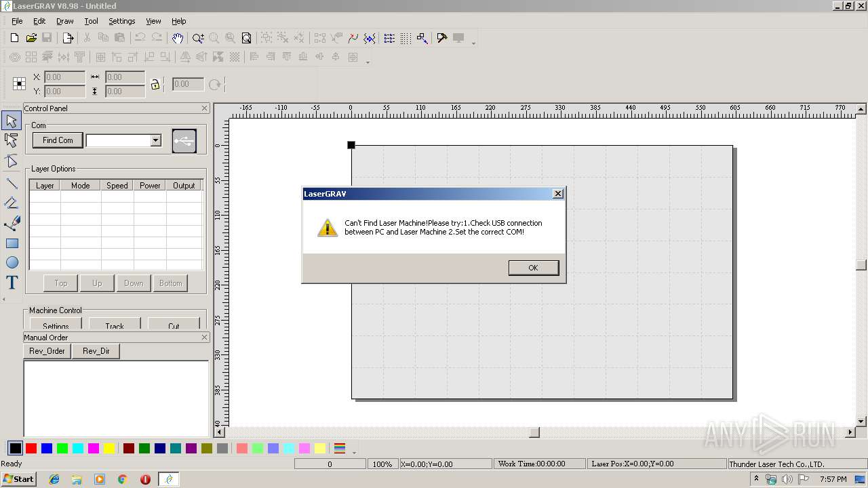Pick the blue color swatch
868x488 pixels.
coord(47,448)
